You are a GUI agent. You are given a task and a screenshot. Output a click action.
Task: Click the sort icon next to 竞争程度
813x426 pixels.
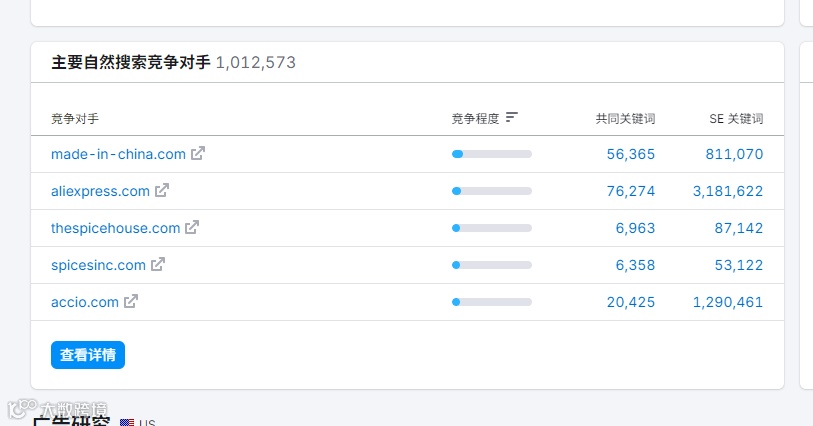512,118
